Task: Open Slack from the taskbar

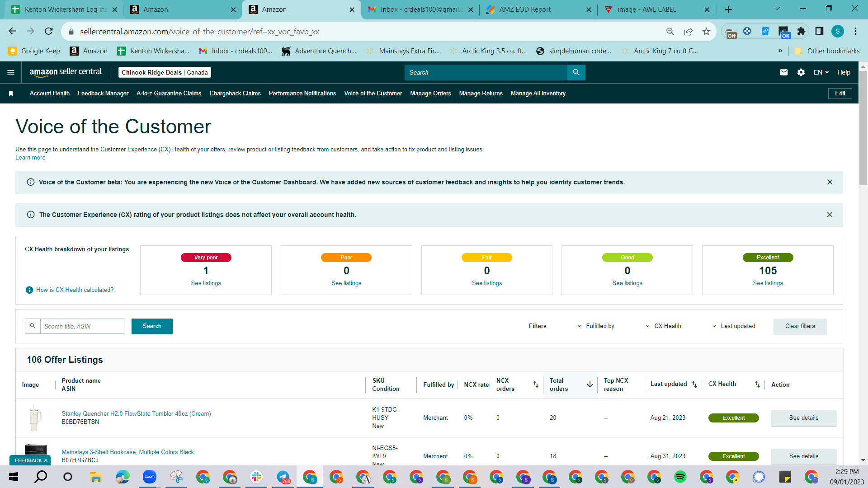Action: pos(256,477)
